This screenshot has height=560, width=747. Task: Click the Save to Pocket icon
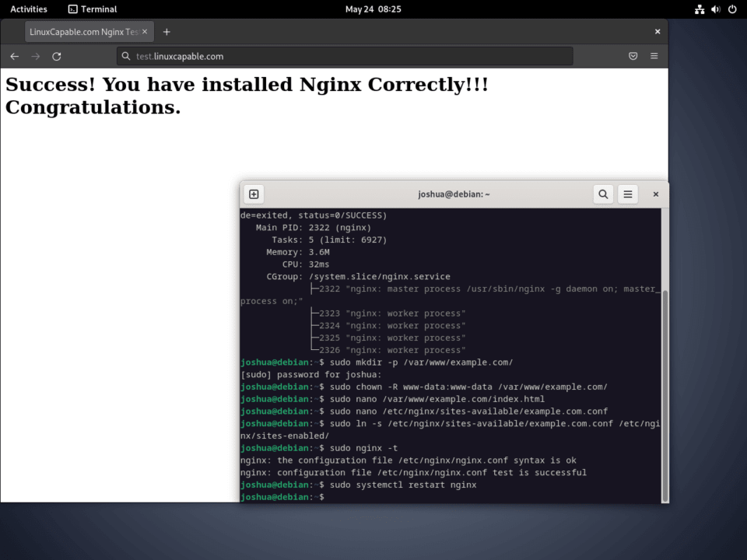[633, 56]
